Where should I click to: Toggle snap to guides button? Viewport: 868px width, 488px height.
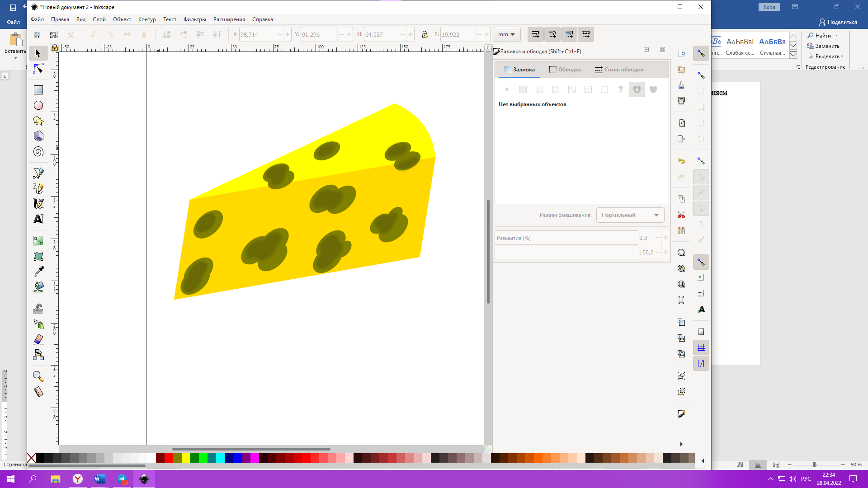click(x=701, y=363)
